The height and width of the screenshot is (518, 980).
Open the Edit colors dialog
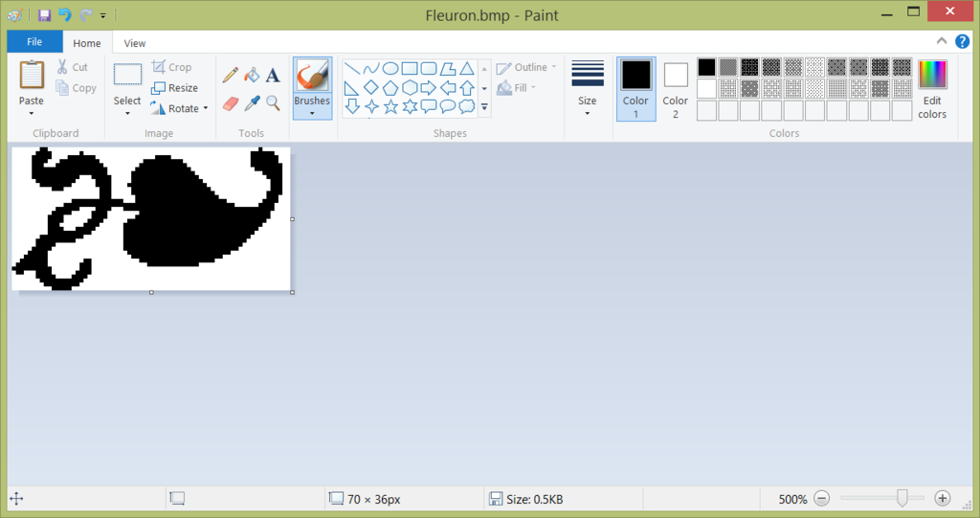[x=932, y=88]
